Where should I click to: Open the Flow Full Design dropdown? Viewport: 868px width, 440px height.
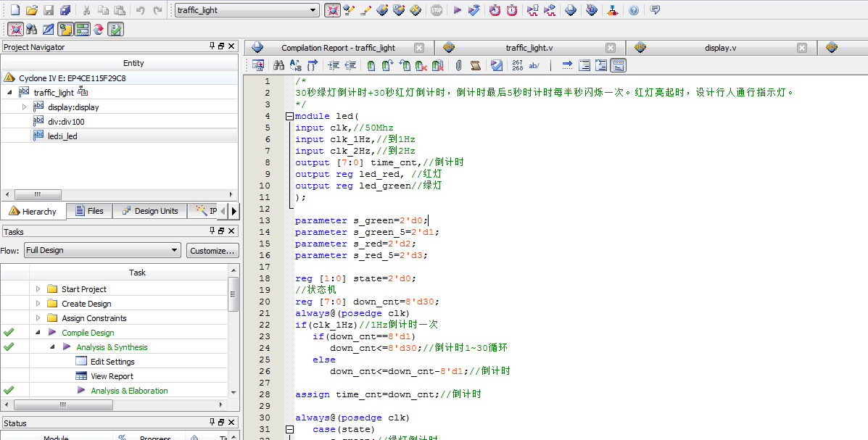point(102,250)
